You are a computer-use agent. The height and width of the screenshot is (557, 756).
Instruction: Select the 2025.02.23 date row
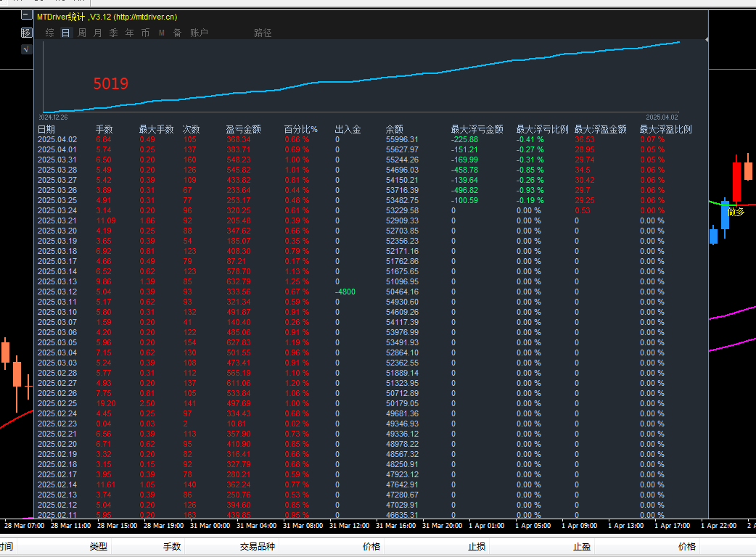pyautogui.click(x=57, y=424)
